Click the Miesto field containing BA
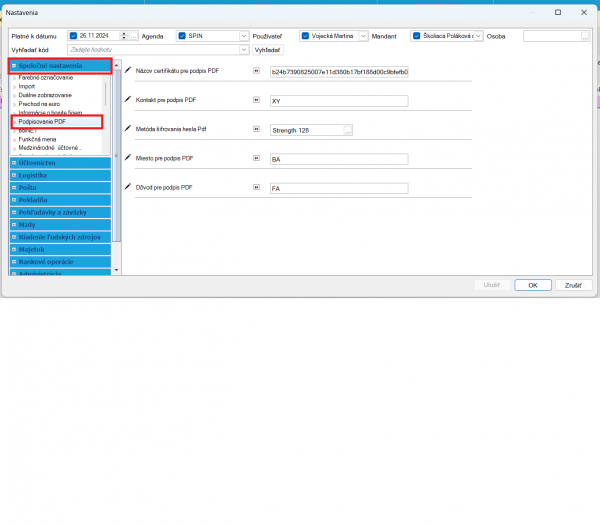Screen dimensions: 600x526 pyautogui.click(x=339, y=159)
